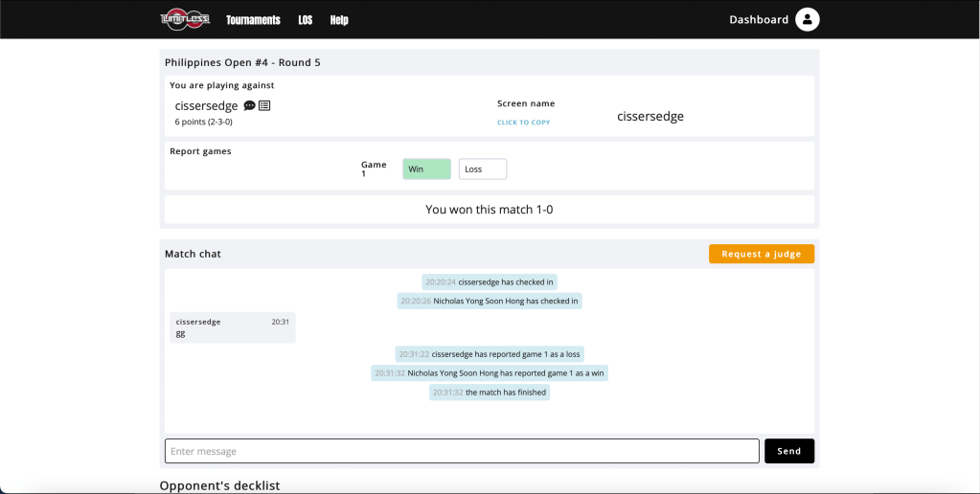
Task: Click the CLICK TO COPY link
Action: (x=523, y=123)
